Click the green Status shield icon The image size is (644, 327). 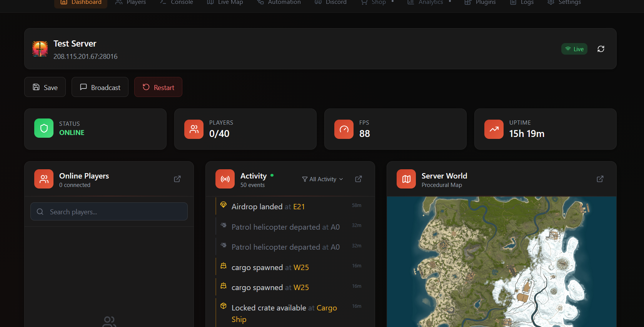44,128
